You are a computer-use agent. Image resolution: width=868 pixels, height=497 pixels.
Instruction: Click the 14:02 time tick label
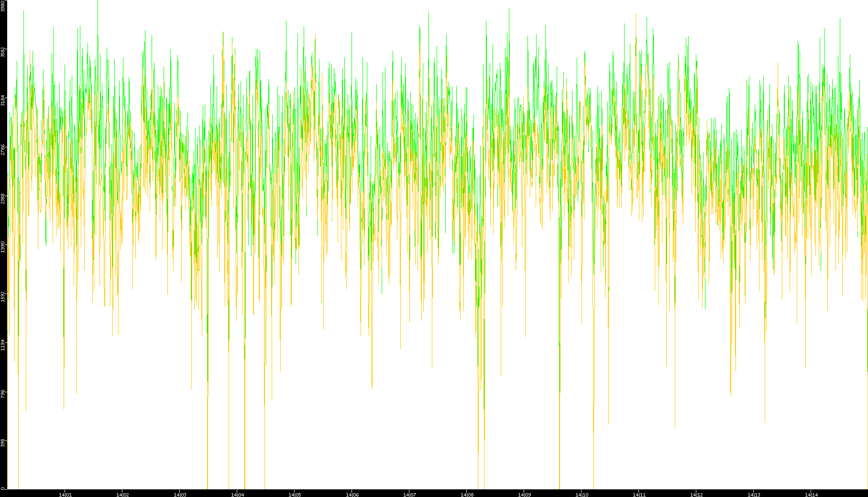click(122, 495)
